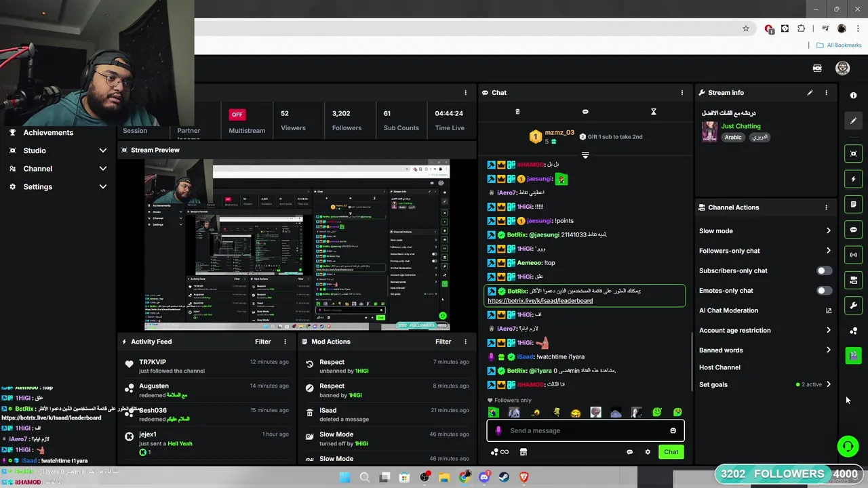Viewport: 868px width, 488px height.
Task: Open Brave browser from the taskbar
Action: [x=524, y=477]
